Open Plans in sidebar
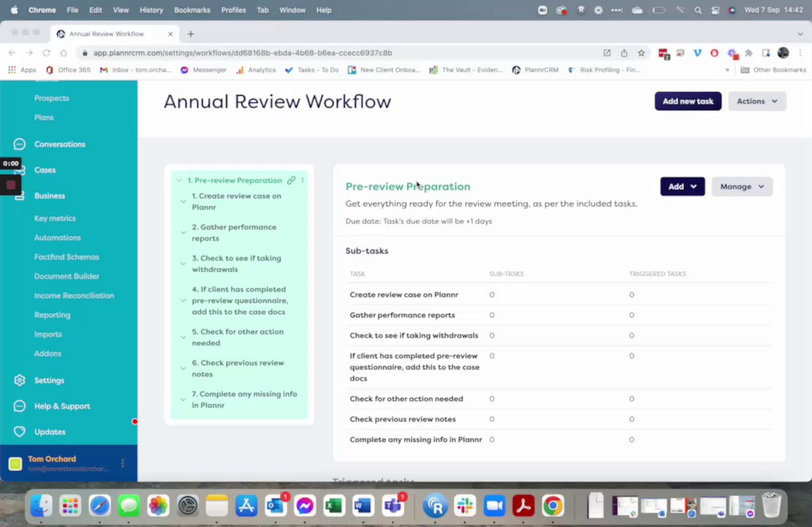Image resolution: width=812 pixels, height=527 pixels. 44,117
